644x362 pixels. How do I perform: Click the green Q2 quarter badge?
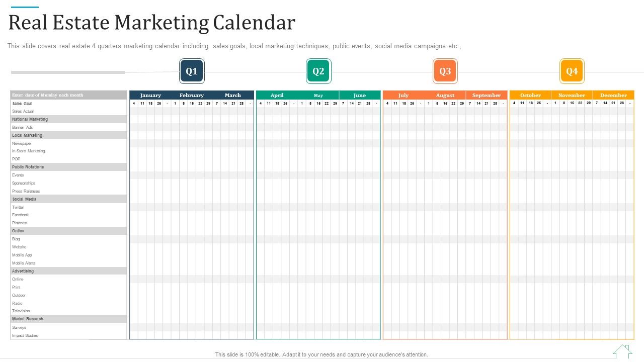pyautogui.click(x=318, y=71)
